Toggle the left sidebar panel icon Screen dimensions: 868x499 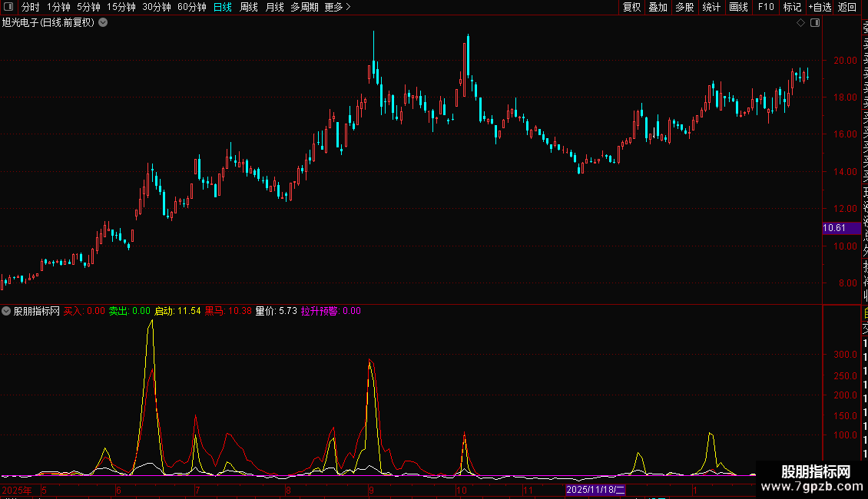(8, 7)
